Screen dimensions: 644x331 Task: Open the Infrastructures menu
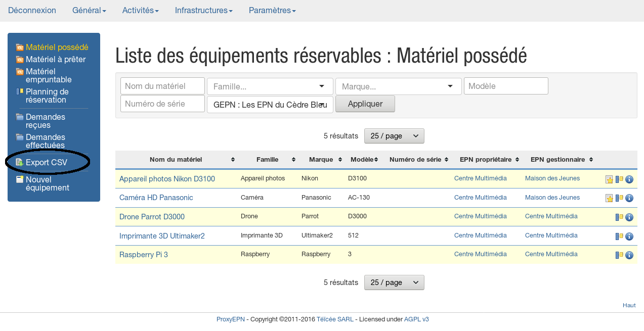tap(203, 11)
